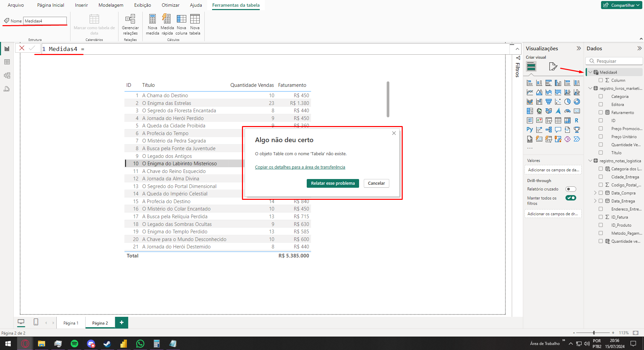Create a Nova tabela from the ribbon

coord(195,25)
